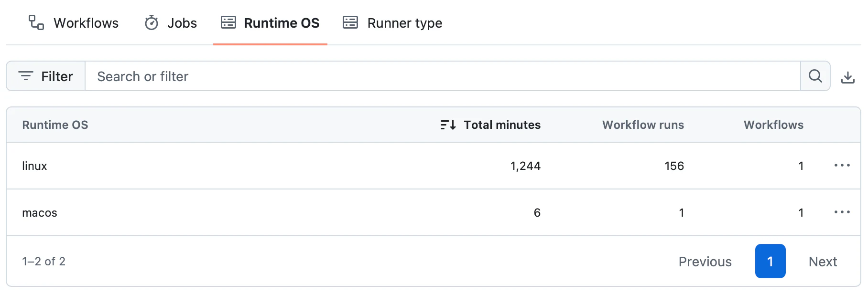Click the 1,244 total minutes value
Viewport: 868px width, 294px height.
[x=525, y=166]
